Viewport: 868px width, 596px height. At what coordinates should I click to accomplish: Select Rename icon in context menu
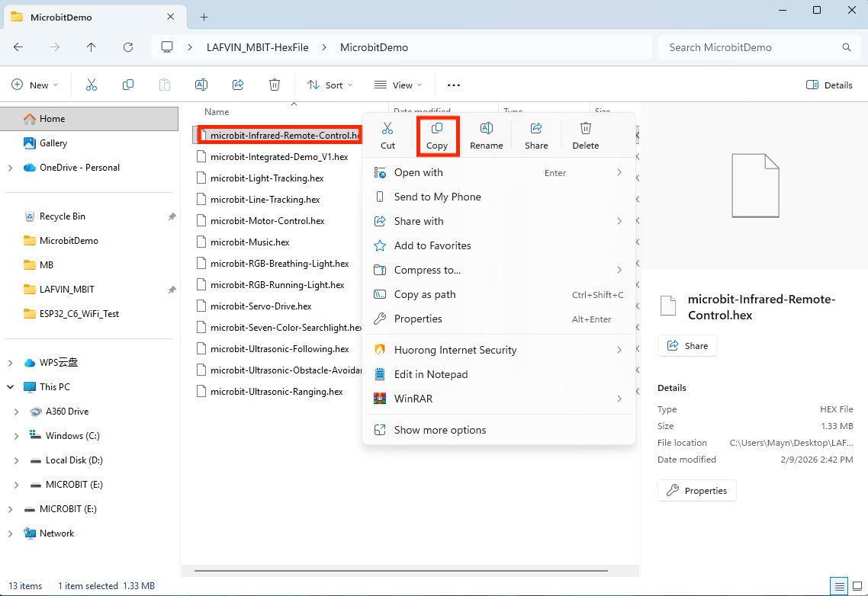click(486, 128)
